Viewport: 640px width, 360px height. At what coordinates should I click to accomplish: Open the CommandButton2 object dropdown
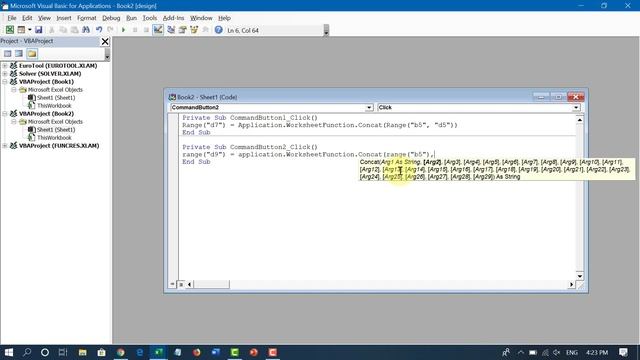pyautogui.click(x=369, y=107)
